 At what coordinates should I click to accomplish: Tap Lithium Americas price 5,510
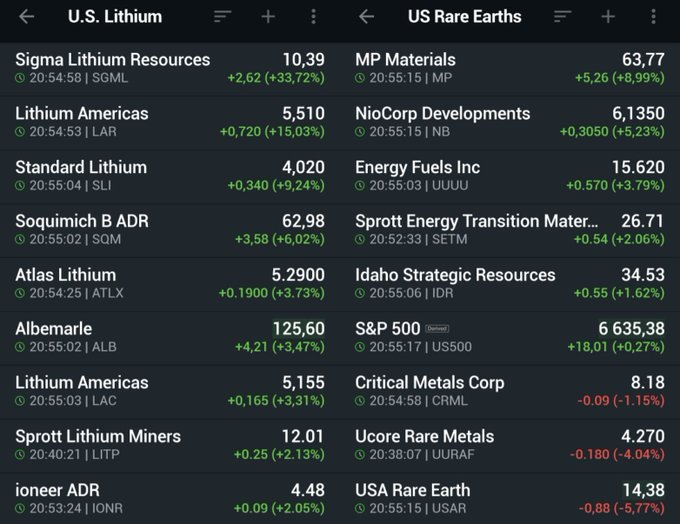pos(304,113)
